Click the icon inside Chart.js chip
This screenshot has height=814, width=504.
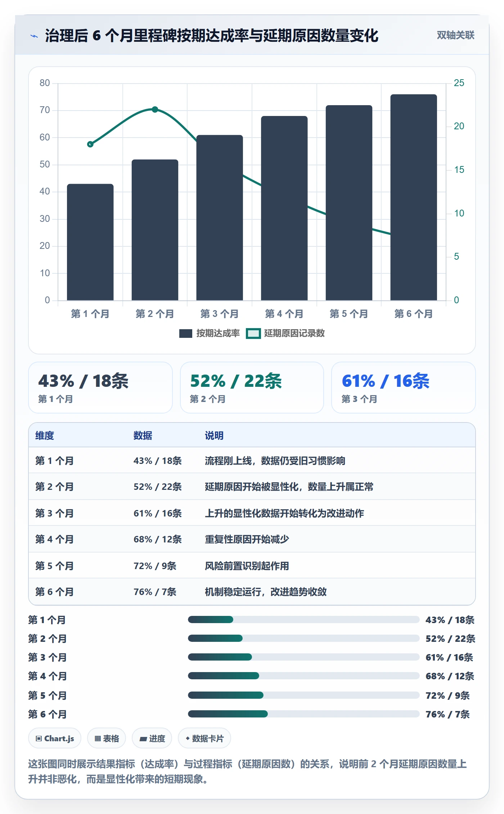click(x=39, y=739)
